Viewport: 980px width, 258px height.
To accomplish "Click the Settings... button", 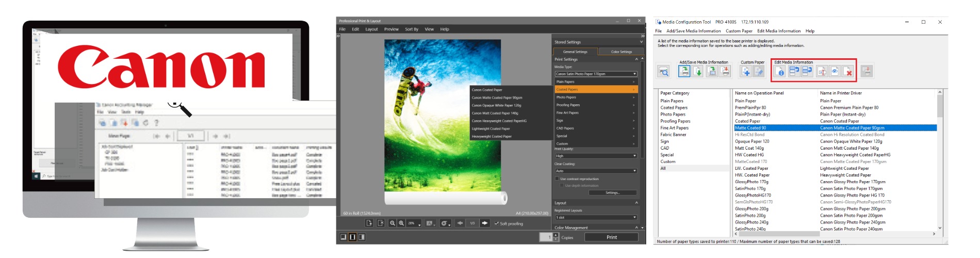I will click(612, 192).
